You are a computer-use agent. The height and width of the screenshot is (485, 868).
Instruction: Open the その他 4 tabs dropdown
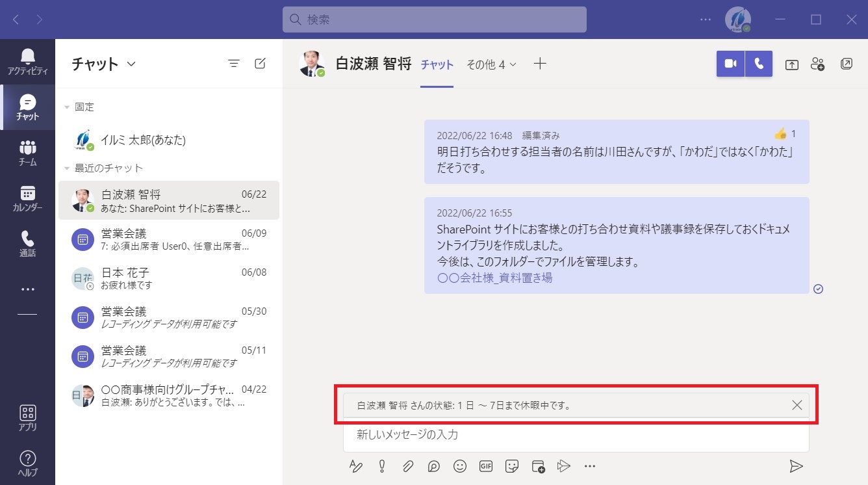click(491, 64)
